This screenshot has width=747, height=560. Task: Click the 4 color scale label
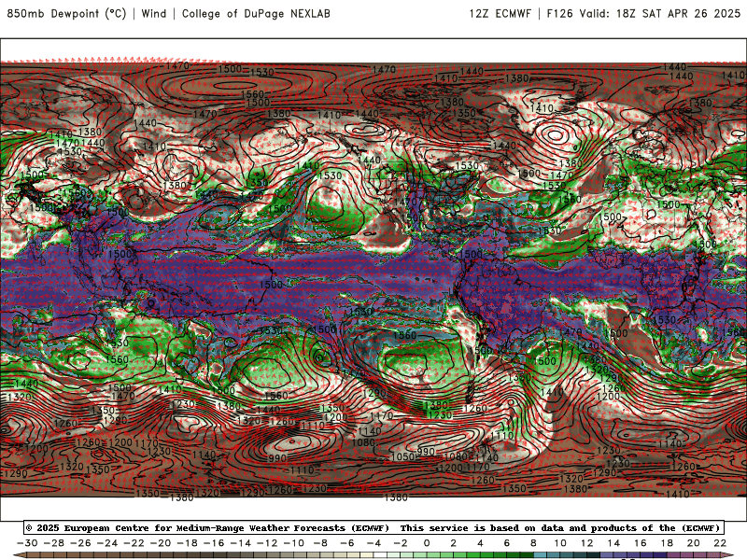pos(480,543)
